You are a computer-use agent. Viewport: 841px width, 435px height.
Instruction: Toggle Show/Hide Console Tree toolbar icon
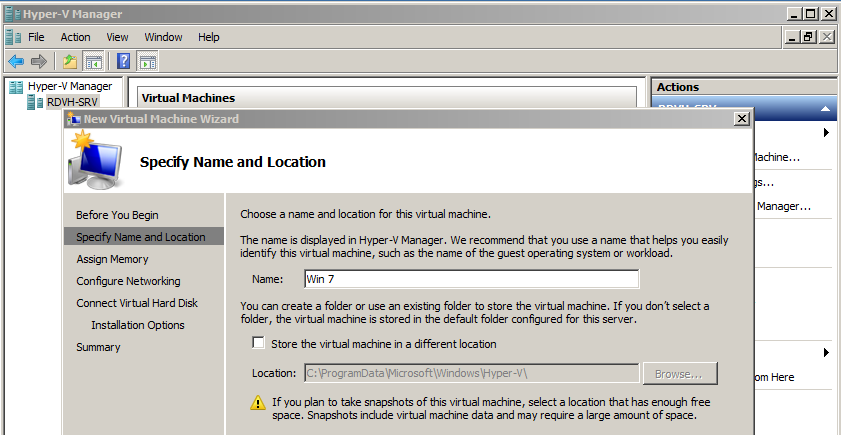coord(93,61)
